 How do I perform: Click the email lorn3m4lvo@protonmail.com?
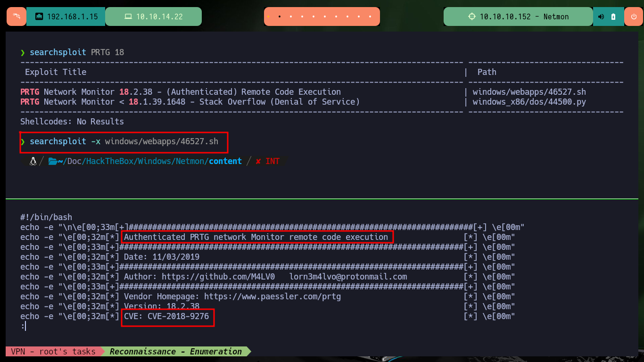click(x=348, y=277)
